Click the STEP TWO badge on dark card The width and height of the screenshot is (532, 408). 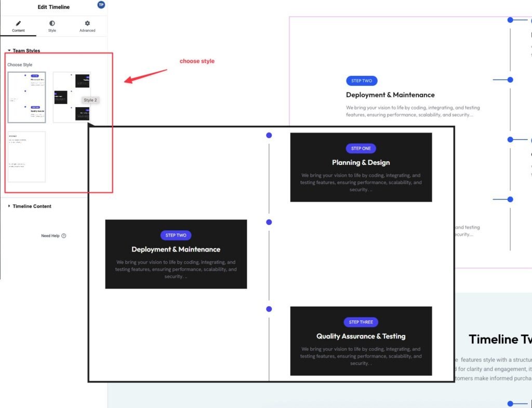click(x=176, y=235)
